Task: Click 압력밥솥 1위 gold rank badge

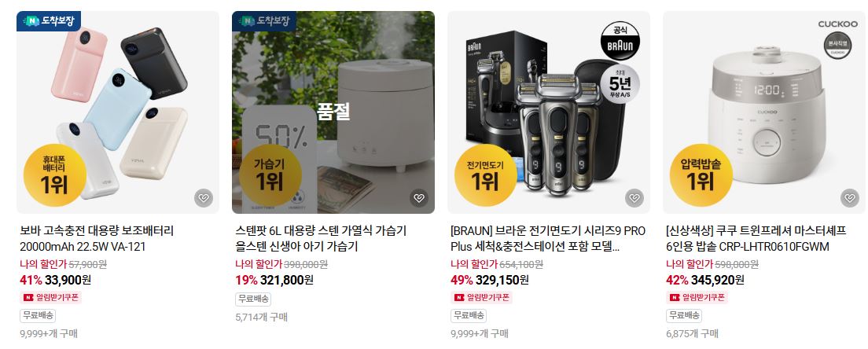Action: pyautogui.click(x=701, y=175)
